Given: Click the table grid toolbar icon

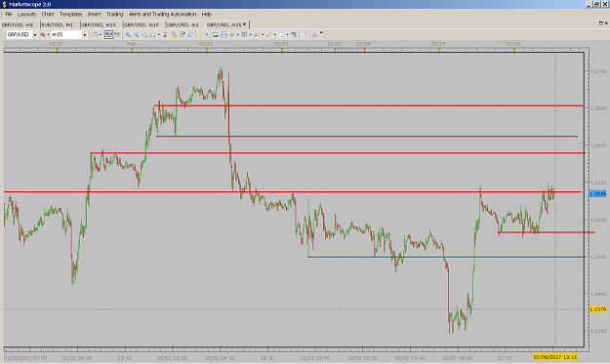Looking at the screenshot, I should coord(244,34).
